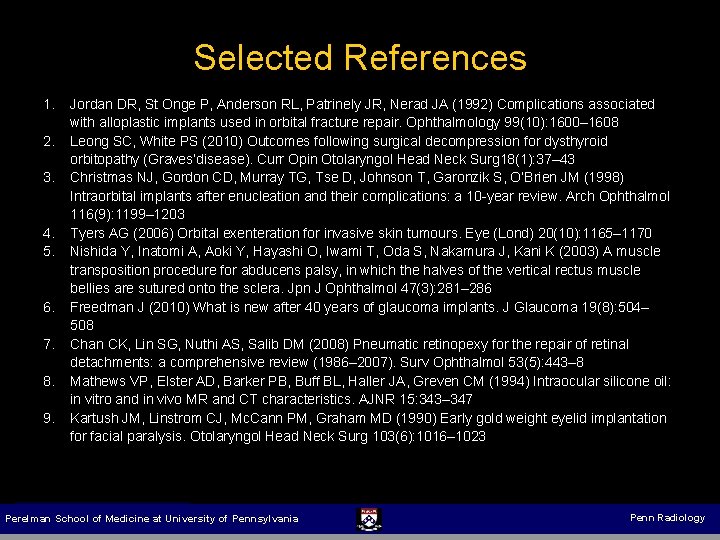
Task: Select reference 9 by Kartush JM
Action: (355, 427)
